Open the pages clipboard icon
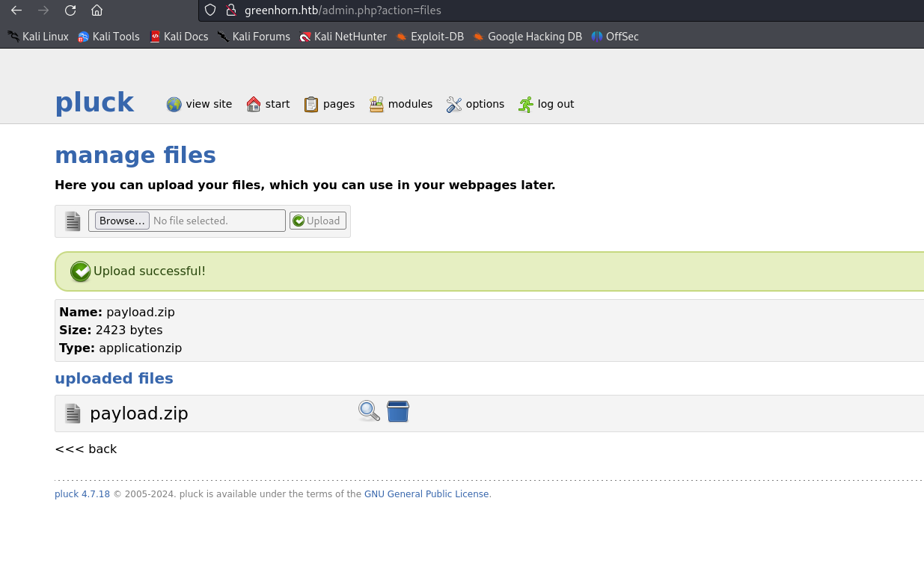This screenshot has height=575, width=924. tap(310, 104)
